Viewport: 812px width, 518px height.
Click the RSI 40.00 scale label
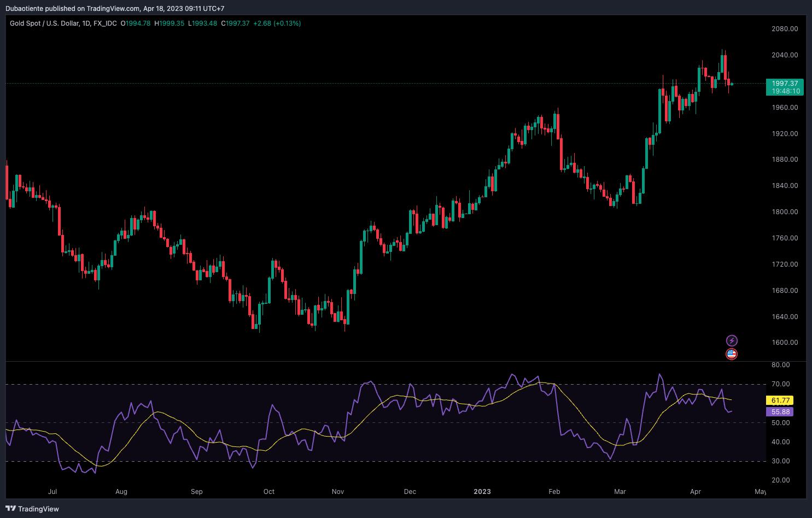pos(781,442)
